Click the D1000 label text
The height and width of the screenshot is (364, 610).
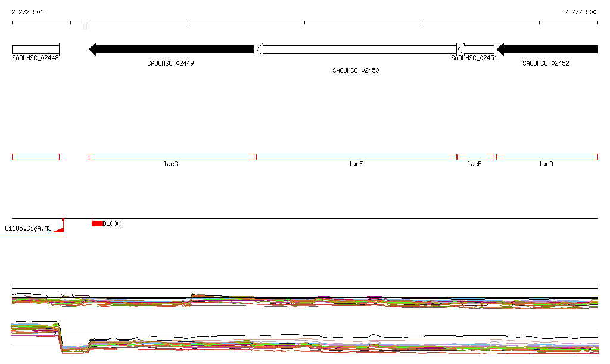tap(111, 223)
